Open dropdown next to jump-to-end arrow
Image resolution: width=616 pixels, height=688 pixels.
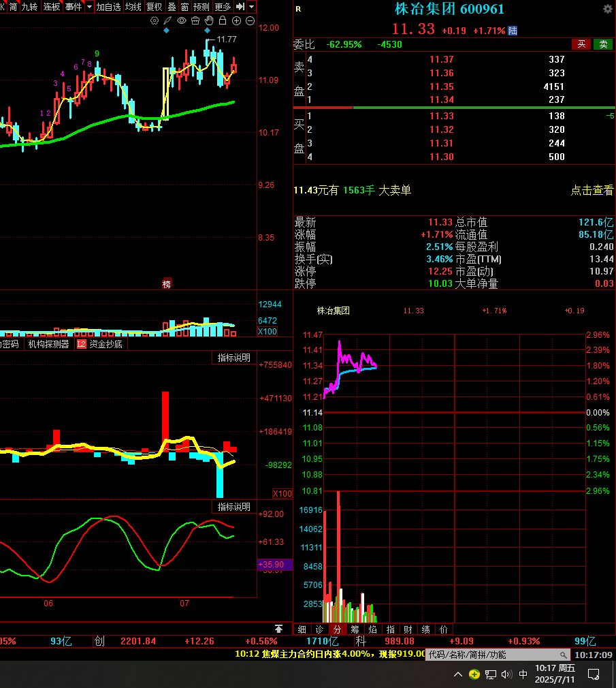[252, 7]
